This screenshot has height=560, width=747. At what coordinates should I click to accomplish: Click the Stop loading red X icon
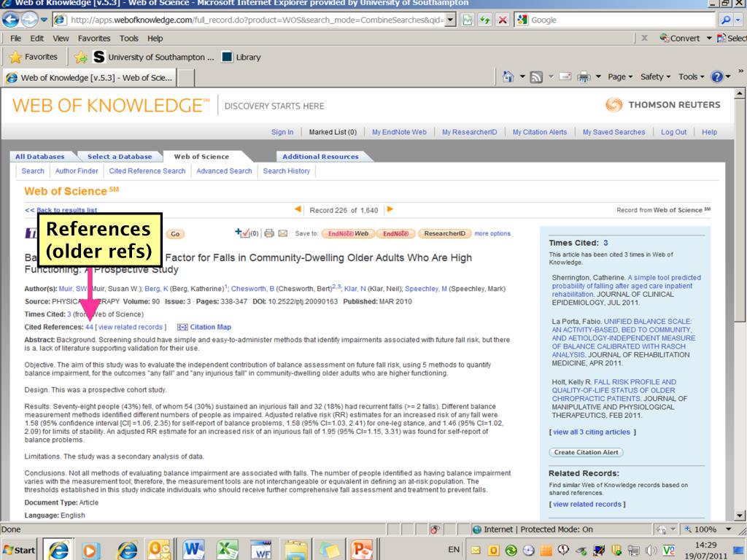(502, 20)
